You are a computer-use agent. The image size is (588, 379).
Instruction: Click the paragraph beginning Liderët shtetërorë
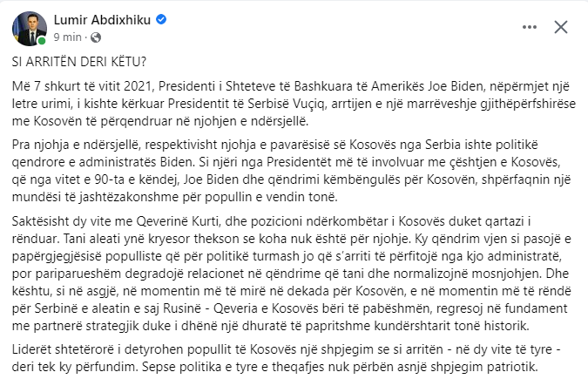tap(286, 358)
